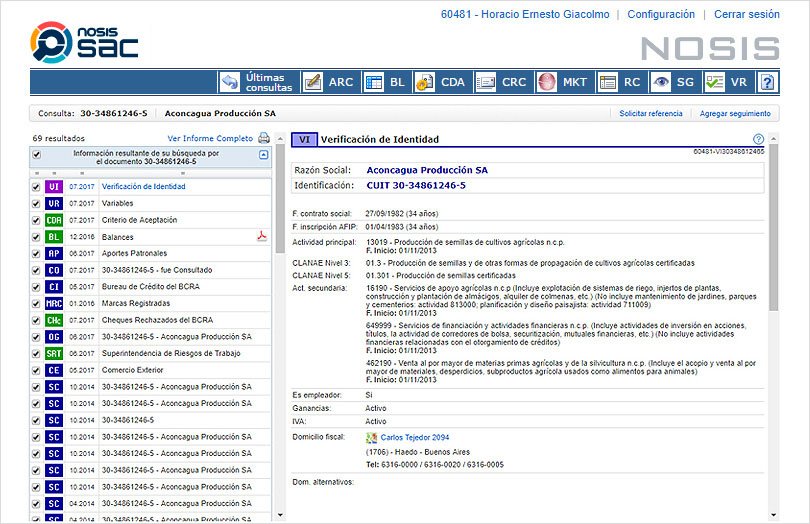Open Balances PDF document icon
The width and height of the screenshot is (810, 524).
[x=262, y=236]
